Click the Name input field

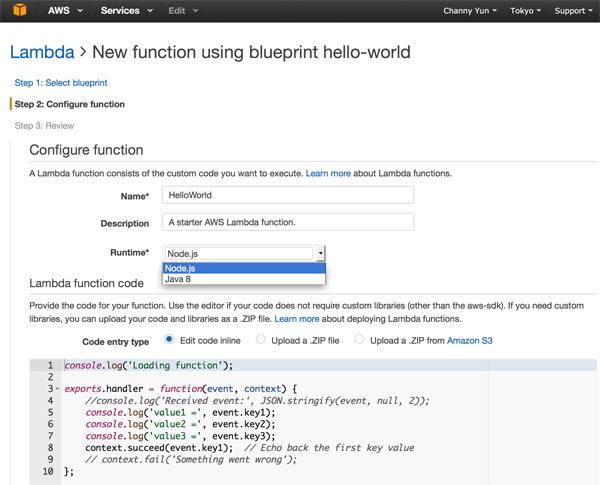(288, 195)
